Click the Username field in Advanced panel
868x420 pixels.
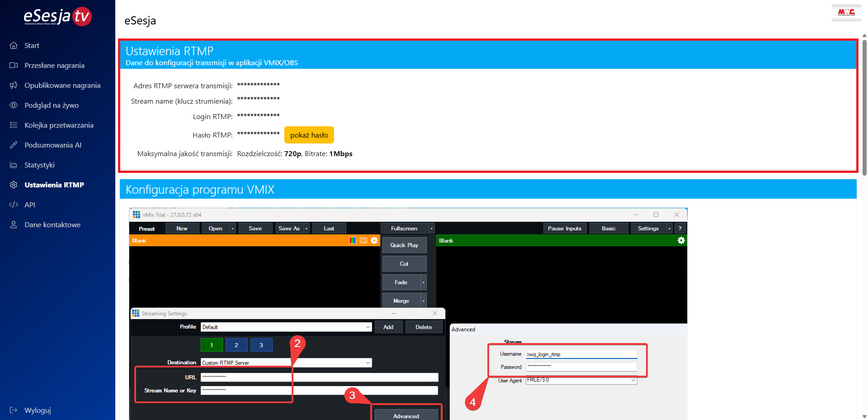pos(581,354)
